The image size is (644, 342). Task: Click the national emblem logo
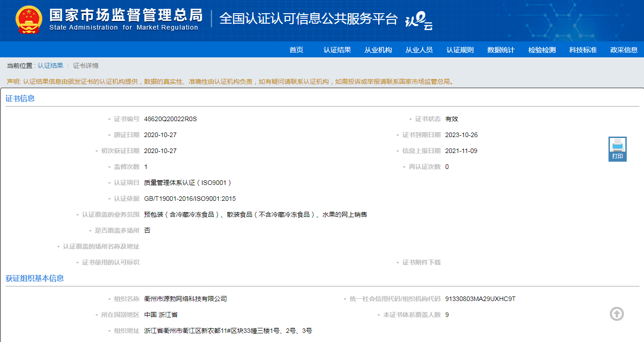29,20
